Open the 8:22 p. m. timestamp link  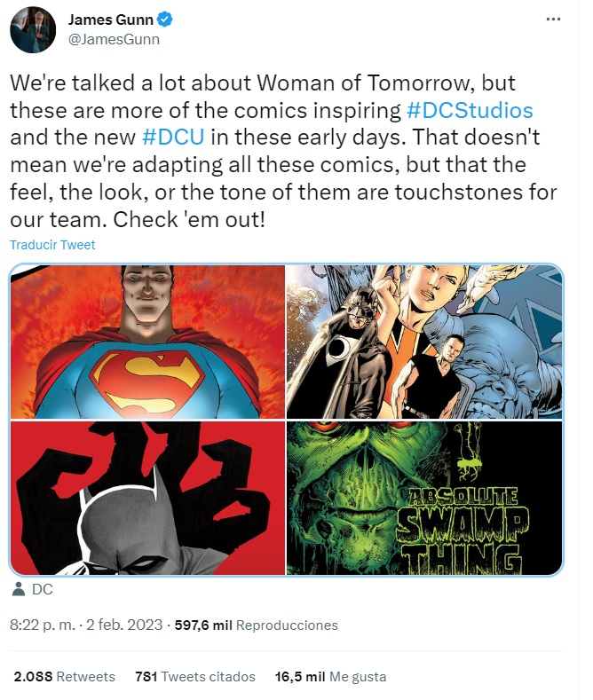coord(43,625)
